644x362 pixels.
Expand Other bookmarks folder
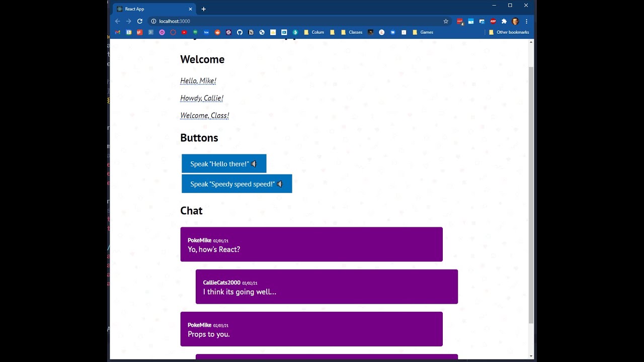pyautogui.click(x=509, y=32)
